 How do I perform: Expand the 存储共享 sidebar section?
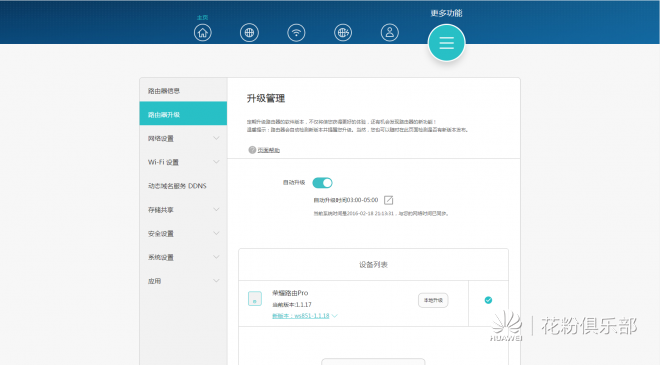(183, 210)
